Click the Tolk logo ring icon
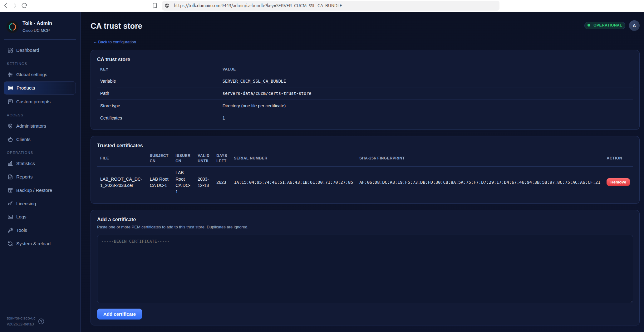This screenshot has height=332, width=644. click(12, 27)
